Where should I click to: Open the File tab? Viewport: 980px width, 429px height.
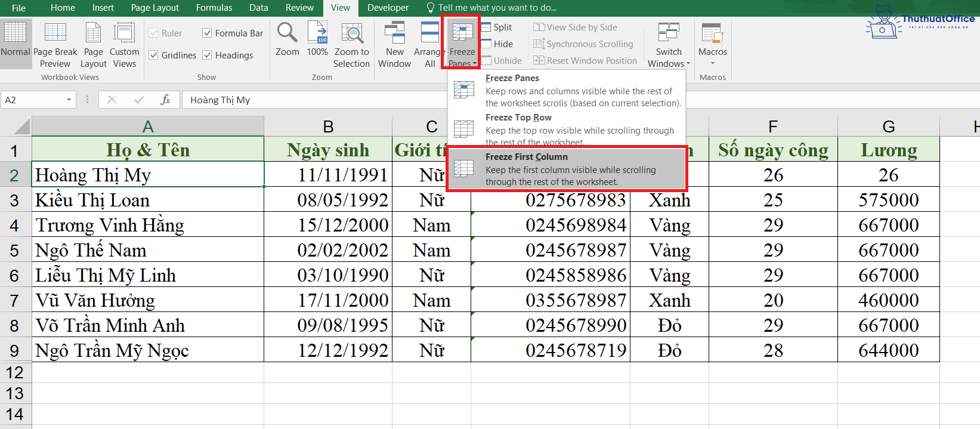pyautogui.click(x=18, y=8)
